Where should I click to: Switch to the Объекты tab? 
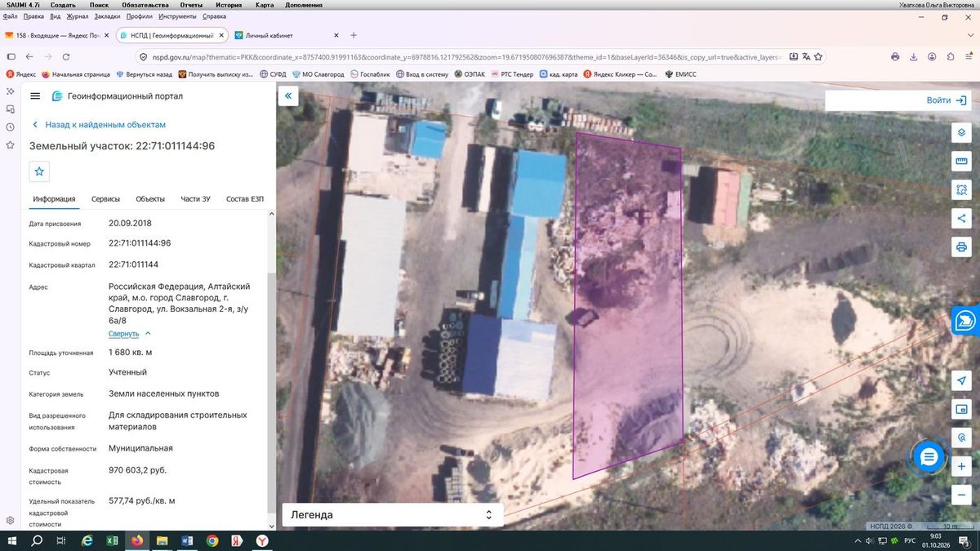point(150,199)
